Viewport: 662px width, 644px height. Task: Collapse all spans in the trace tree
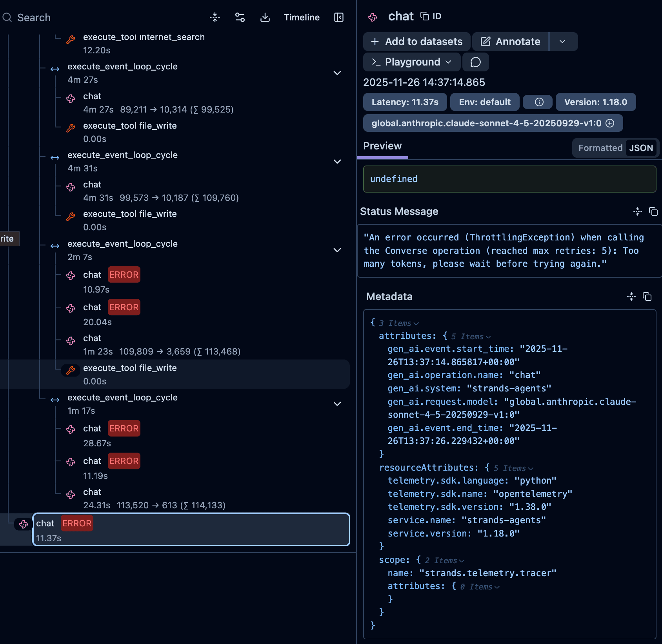pos(215,17)
